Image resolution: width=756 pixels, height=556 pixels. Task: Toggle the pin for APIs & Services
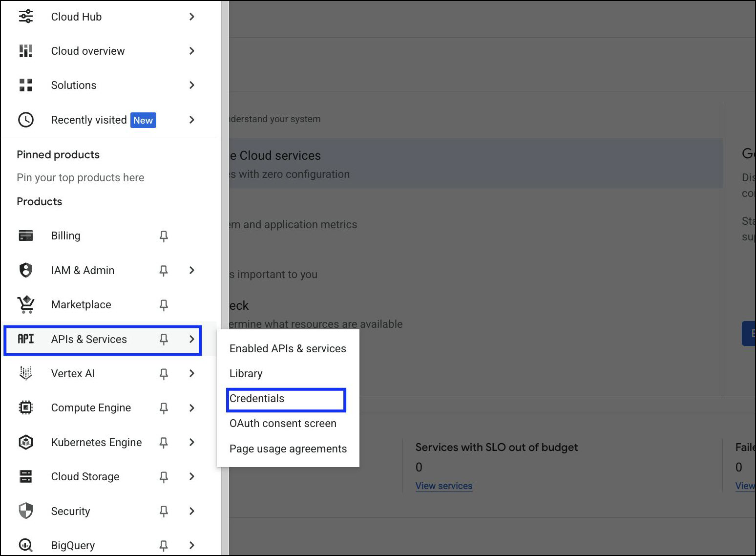[164, 339]
